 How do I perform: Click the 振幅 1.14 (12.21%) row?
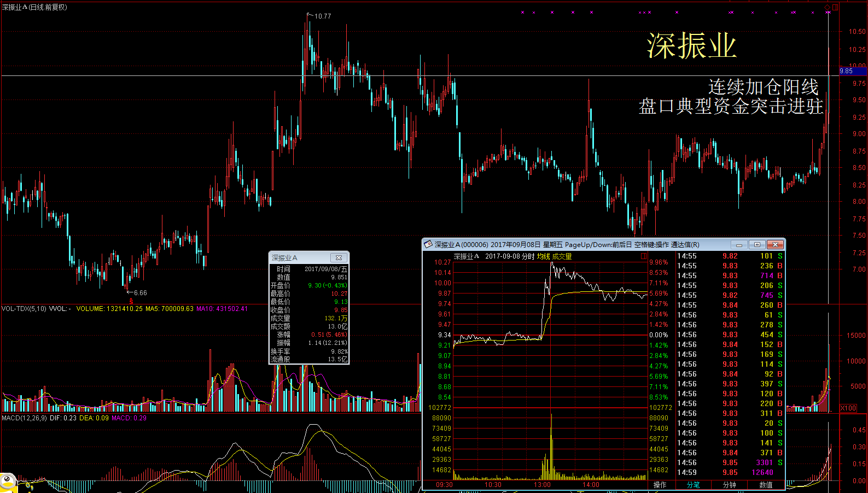point(309,343)
